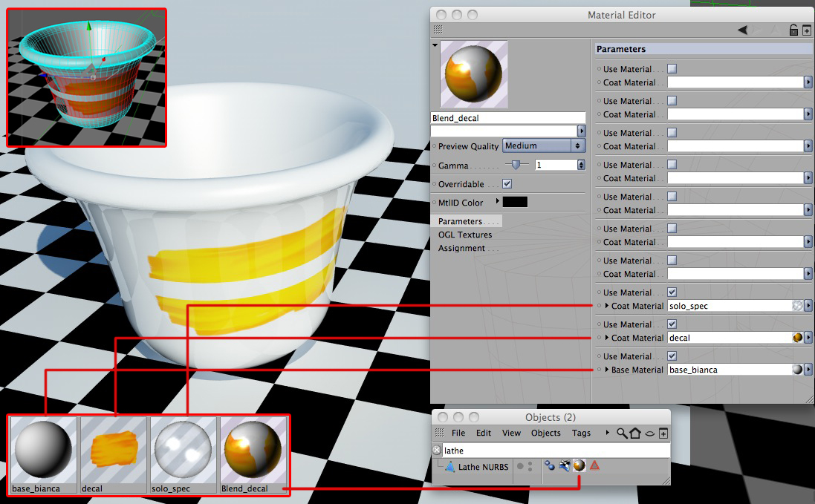Expand the base_bianca Base Material triangle
The height and width of the screenshot is (504, 815).
click(606, 370)
